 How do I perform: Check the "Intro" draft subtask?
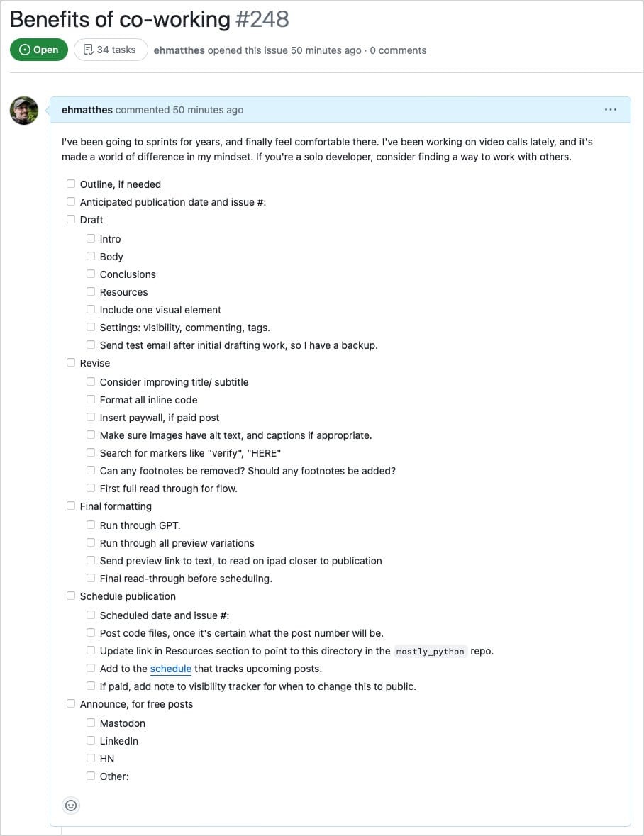(90, 238)
